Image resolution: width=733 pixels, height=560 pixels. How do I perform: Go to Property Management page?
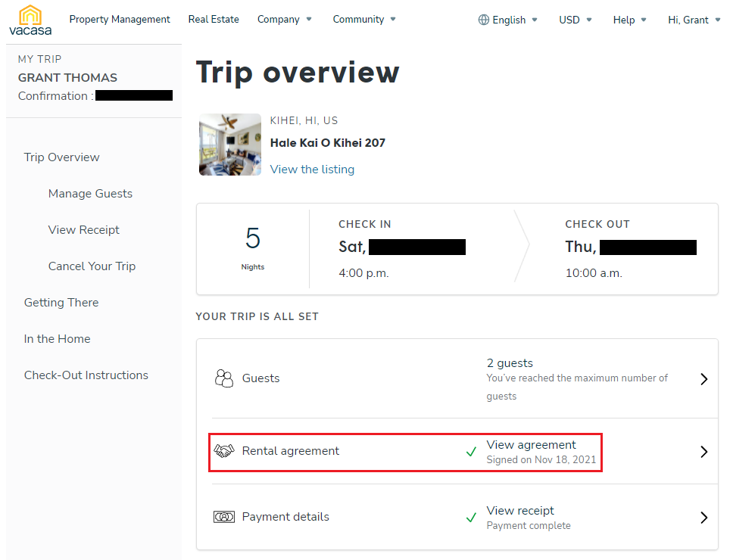(120, 19)
